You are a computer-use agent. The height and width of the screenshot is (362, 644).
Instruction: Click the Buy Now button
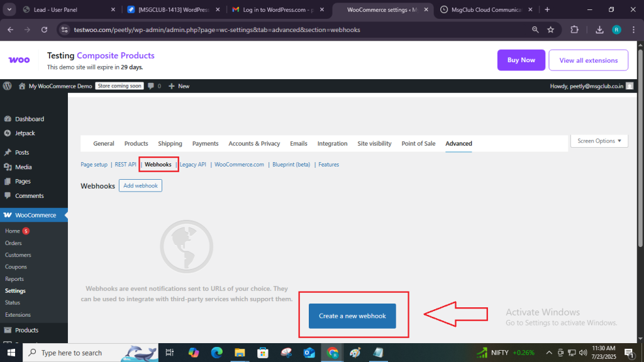[x=521, y=60]
